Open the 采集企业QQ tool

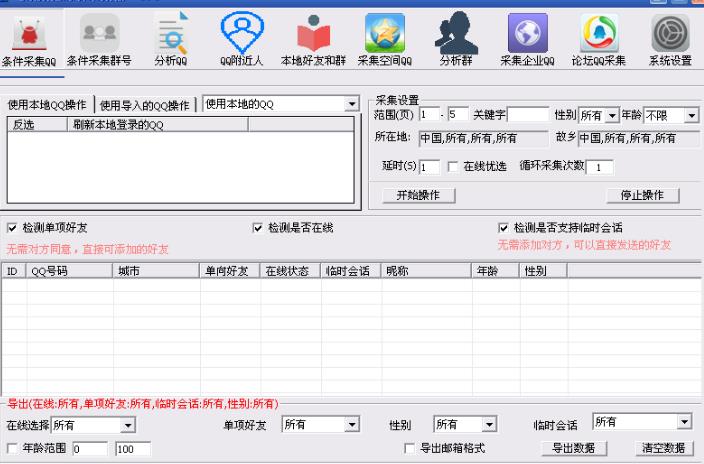[528, 41]
